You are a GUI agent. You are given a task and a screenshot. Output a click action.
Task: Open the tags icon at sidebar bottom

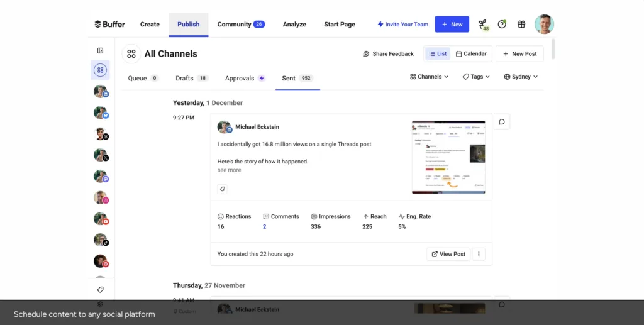(100, 290)
